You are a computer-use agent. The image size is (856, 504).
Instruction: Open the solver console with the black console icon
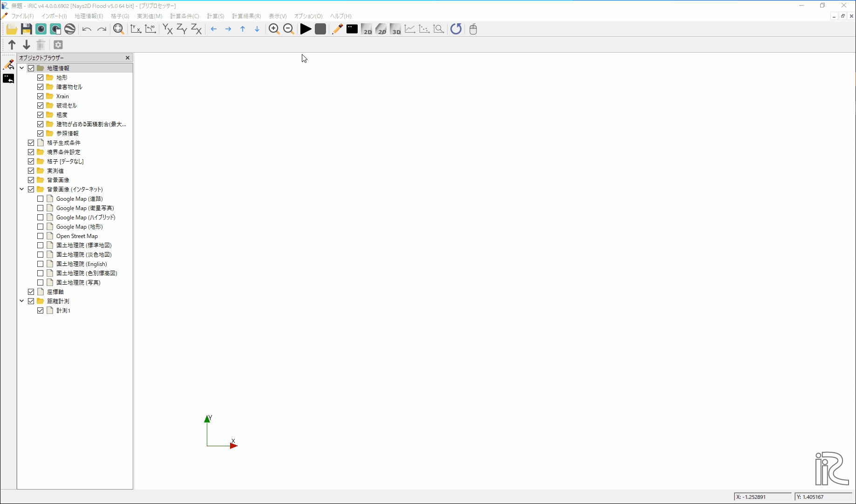click(x=352, y=29)
